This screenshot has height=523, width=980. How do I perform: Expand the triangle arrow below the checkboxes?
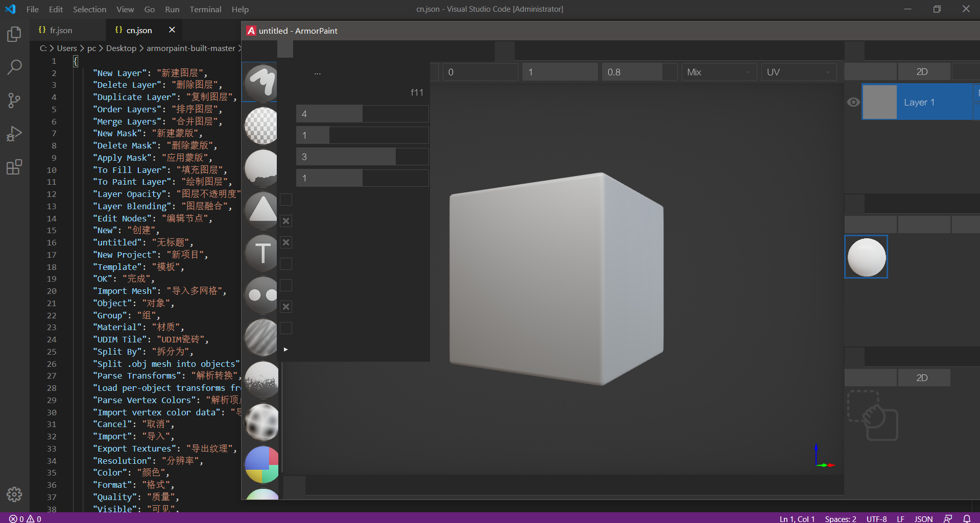point(285,350)
